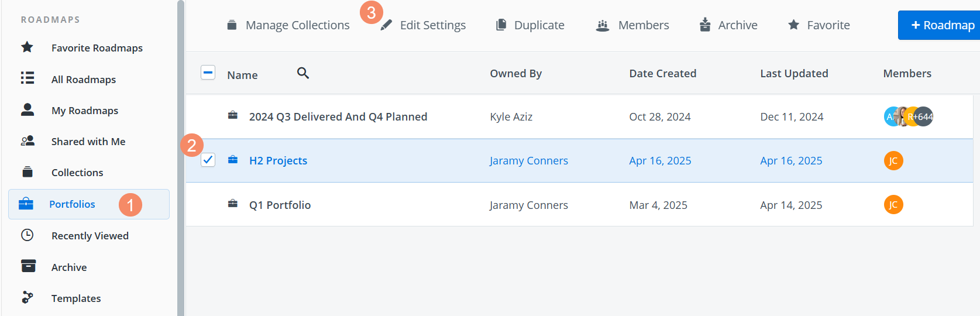Screen dimensions: 980x316
Task: Click the Members group icon in toolbar
Action: 603,25
